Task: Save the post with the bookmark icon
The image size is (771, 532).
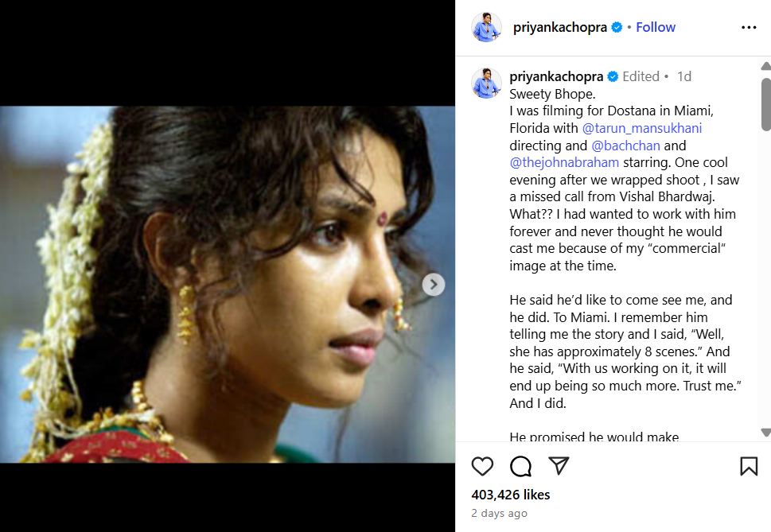Action: click(x=749, y=466)
